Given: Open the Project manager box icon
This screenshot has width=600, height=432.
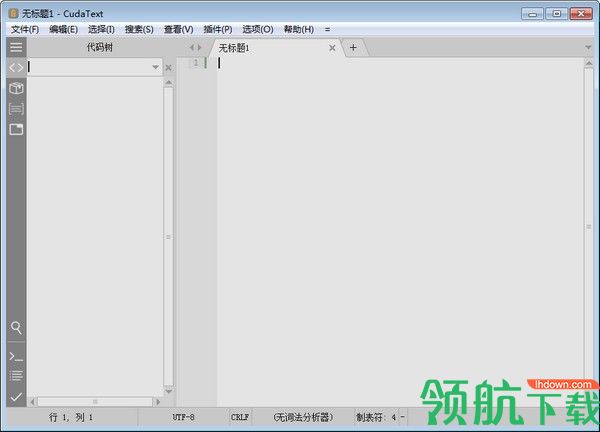Looking at the screenshot, I should click(16, 88).
